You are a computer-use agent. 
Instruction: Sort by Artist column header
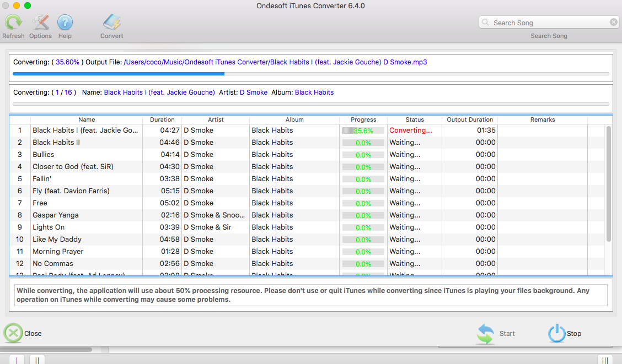(x=216, y=119)
